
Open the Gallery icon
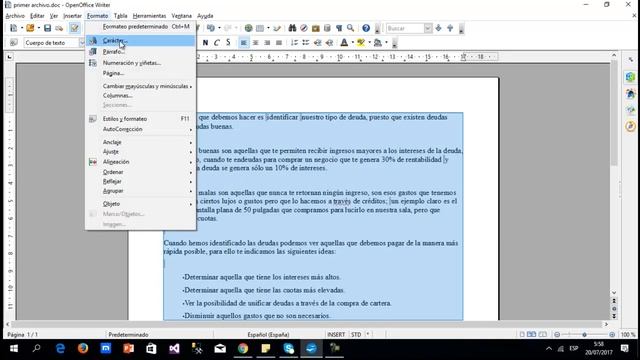316,28
